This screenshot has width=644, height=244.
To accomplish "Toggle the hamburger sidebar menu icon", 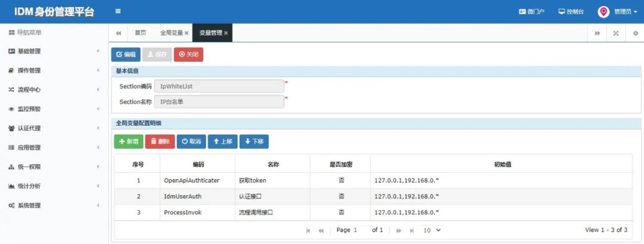I will coord(118,11).
